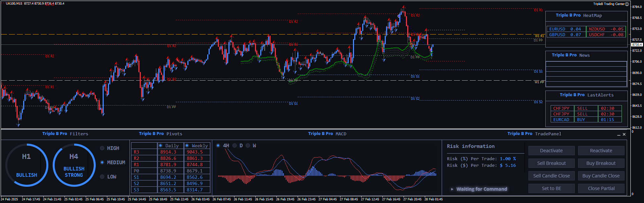Toggle the Daily pivots radio button
Image resolution: width=644 pixels, height=203 pixels.
pos(161,146)
